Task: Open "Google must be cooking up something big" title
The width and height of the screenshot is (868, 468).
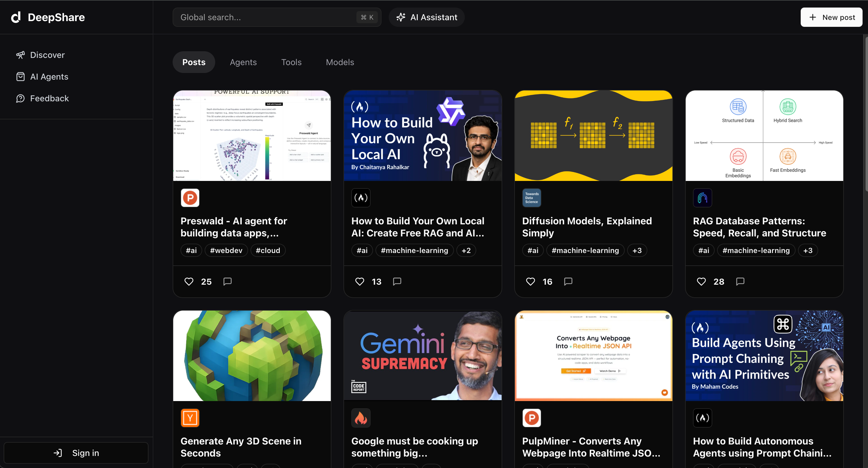Action: coord(414,447)
